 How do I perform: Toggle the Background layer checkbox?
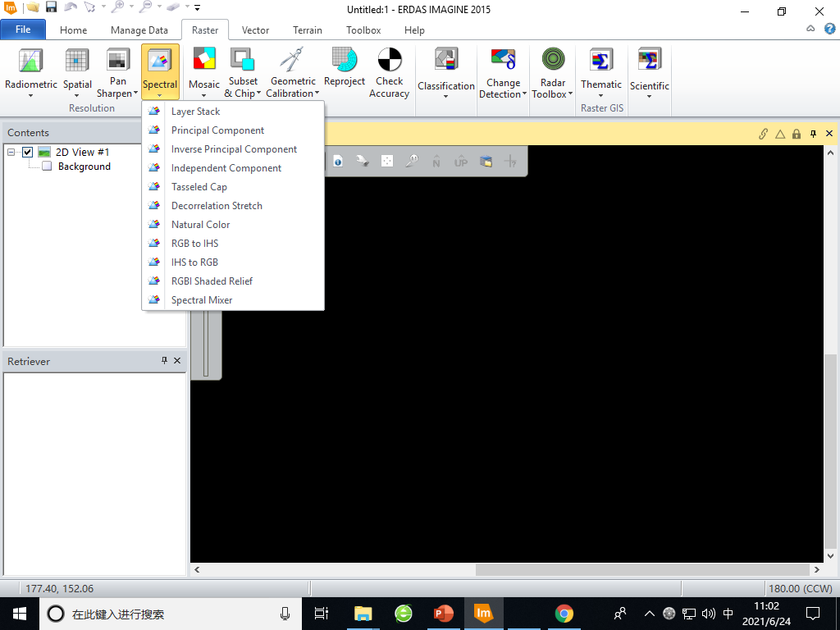pos(47,166)
